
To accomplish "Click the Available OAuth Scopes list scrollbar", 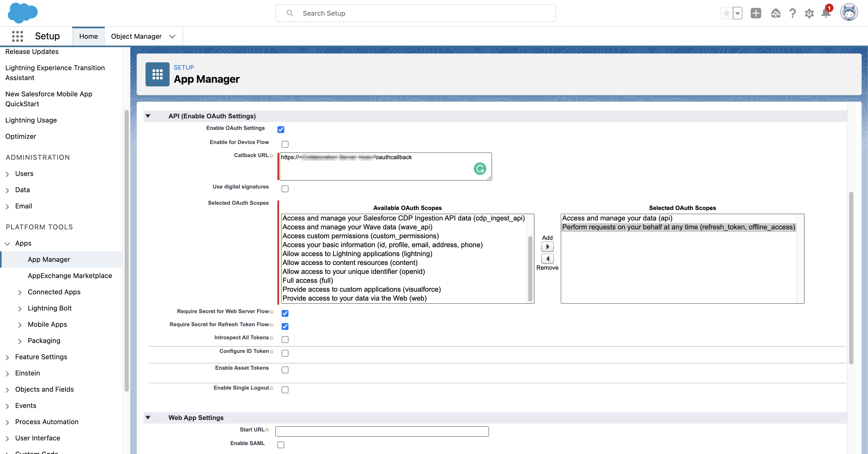I will tap(530, 269).
